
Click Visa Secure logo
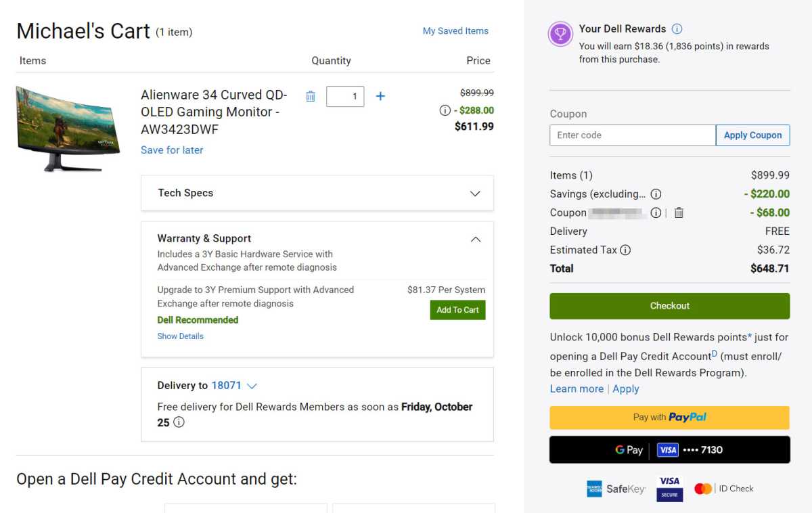coord(669,489)
